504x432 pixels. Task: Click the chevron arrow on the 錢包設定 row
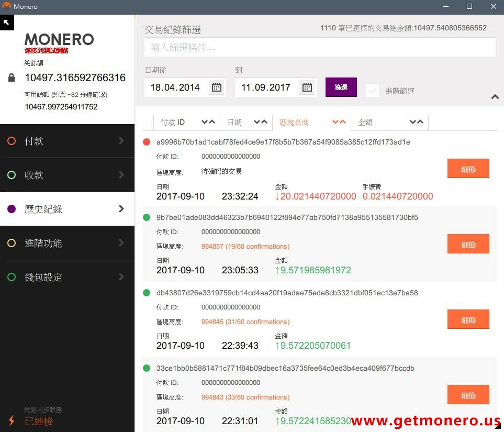pyautogui.click(x=121, y=277)
